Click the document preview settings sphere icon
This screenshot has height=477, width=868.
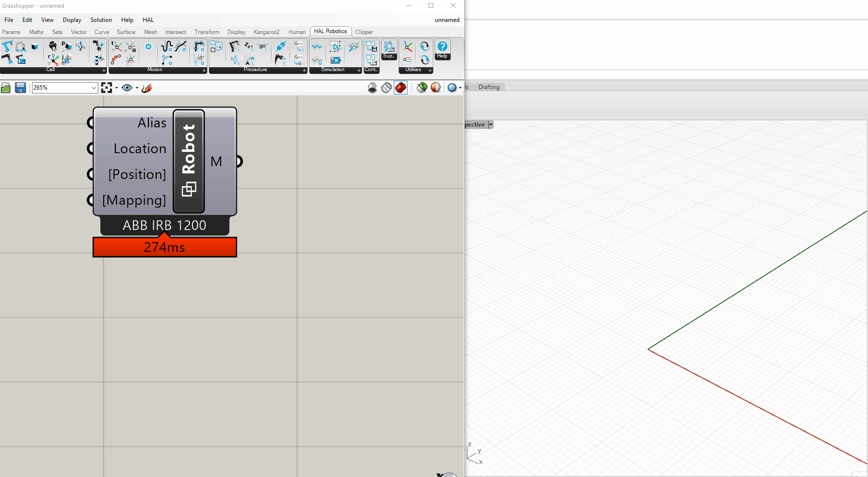coord(436,88)
